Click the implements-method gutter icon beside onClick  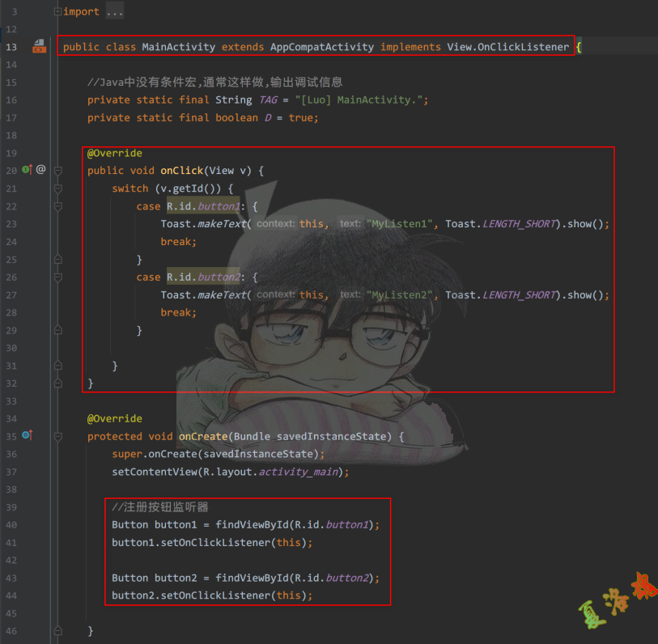26,170
